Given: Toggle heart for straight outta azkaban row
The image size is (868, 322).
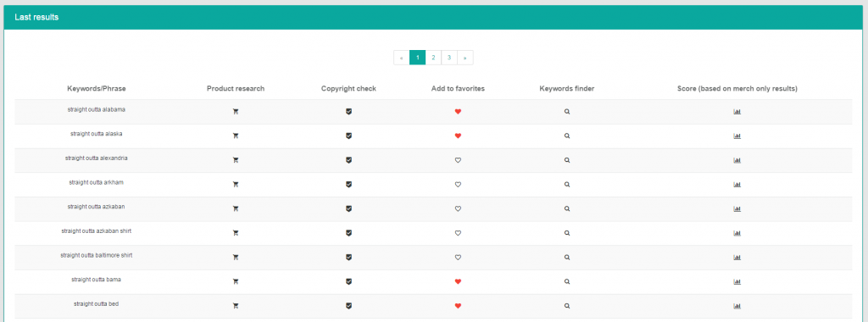Looking at the screenshot, I should [458, 208].
